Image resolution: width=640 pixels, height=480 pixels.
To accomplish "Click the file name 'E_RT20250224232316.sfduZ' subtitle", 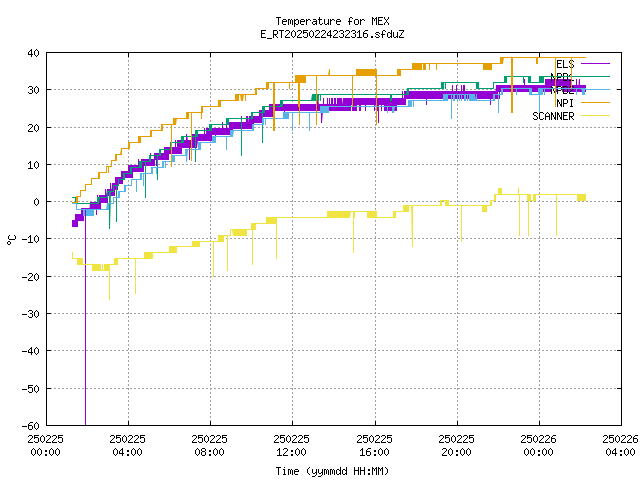I will click(332, 34).
